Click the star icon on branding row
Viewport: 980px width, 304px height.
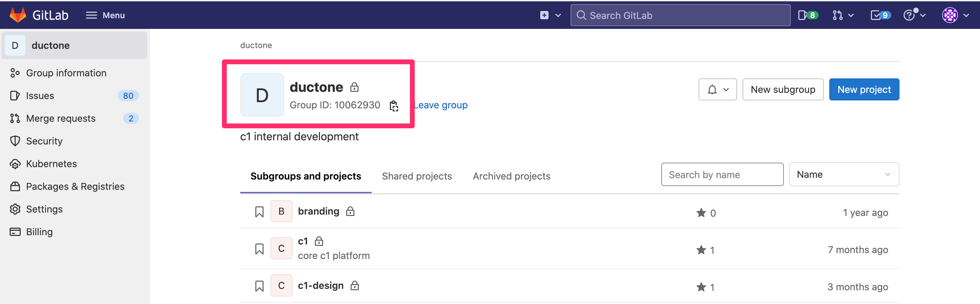point(701,213)
